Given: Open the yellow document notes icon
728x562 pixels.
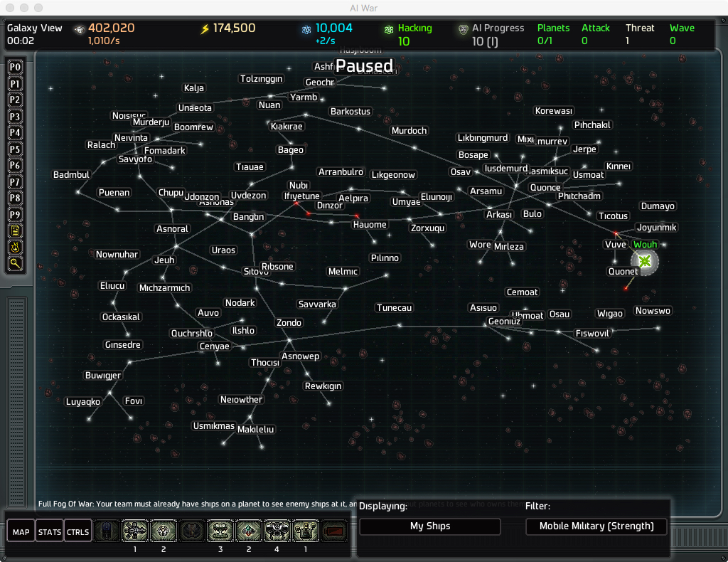Looking at the screenshot, I should pos(15,230).
